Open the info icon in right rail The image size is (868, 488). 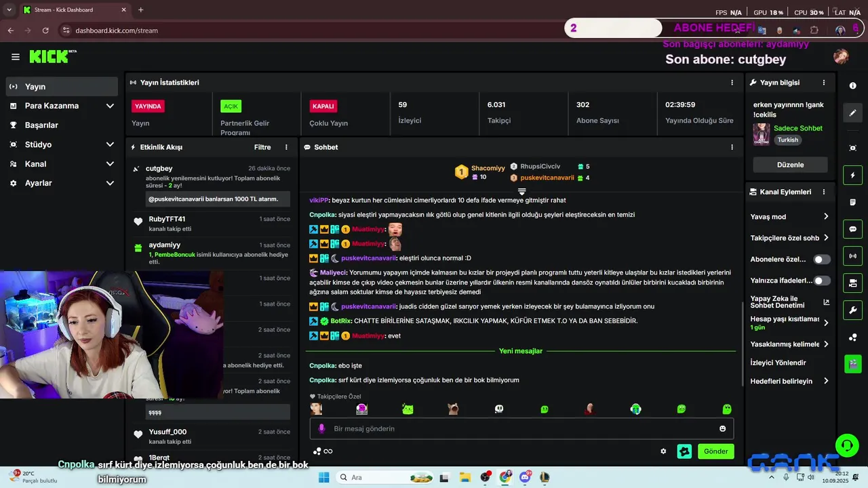point(852,85)
